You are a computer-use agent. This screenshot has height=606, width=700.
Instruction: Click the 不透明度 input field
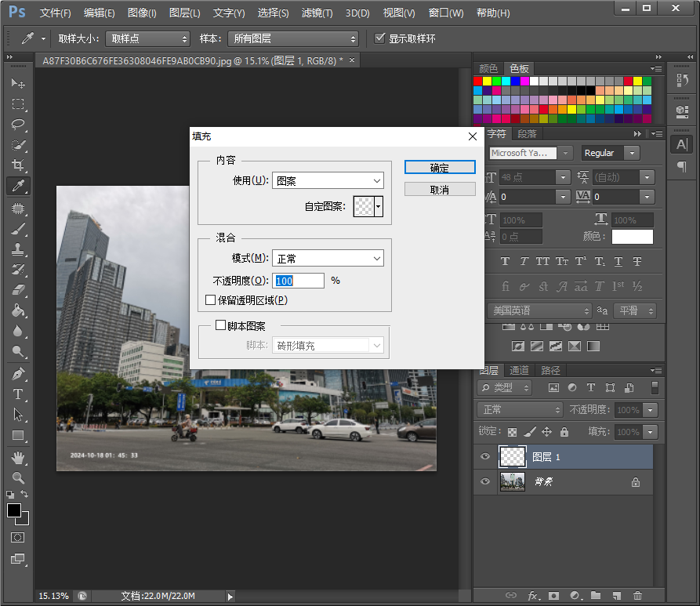coord(299,281)
